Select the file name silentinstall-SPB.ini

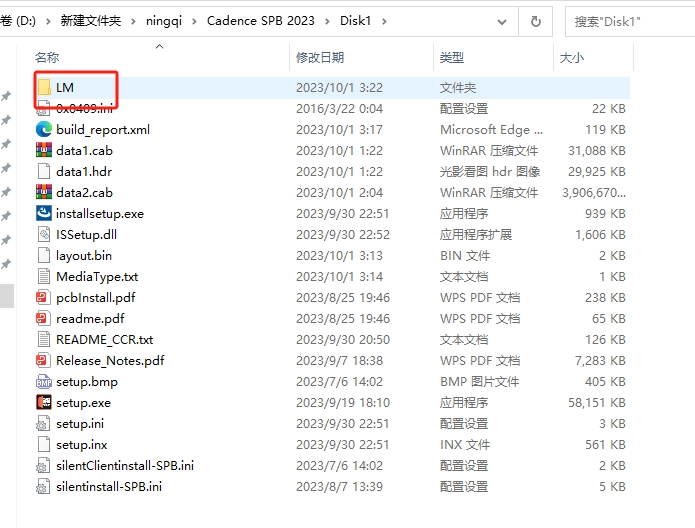(109, 487)
